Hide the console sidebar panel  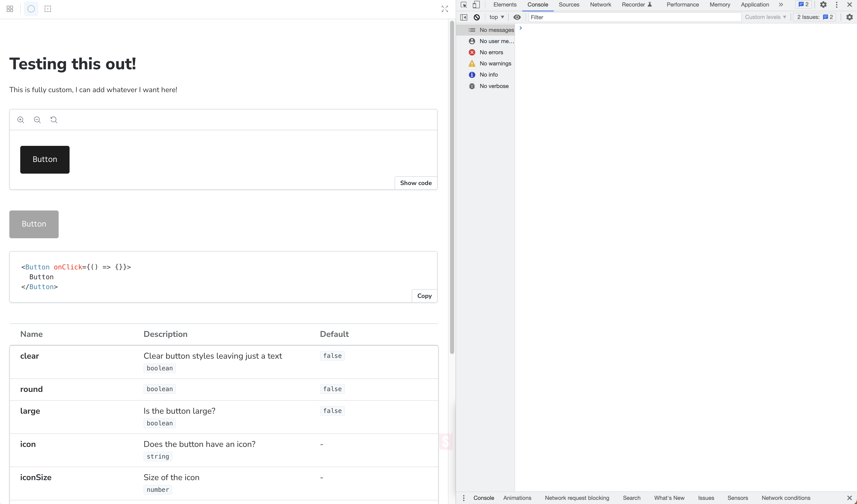(464, 17)
